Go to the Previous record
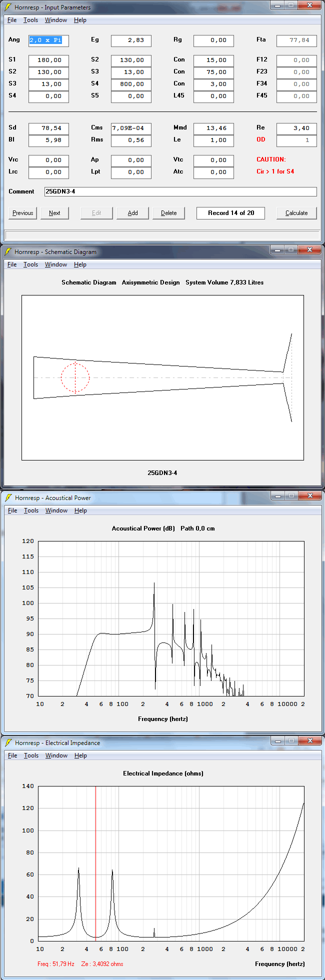 (23, 213)
